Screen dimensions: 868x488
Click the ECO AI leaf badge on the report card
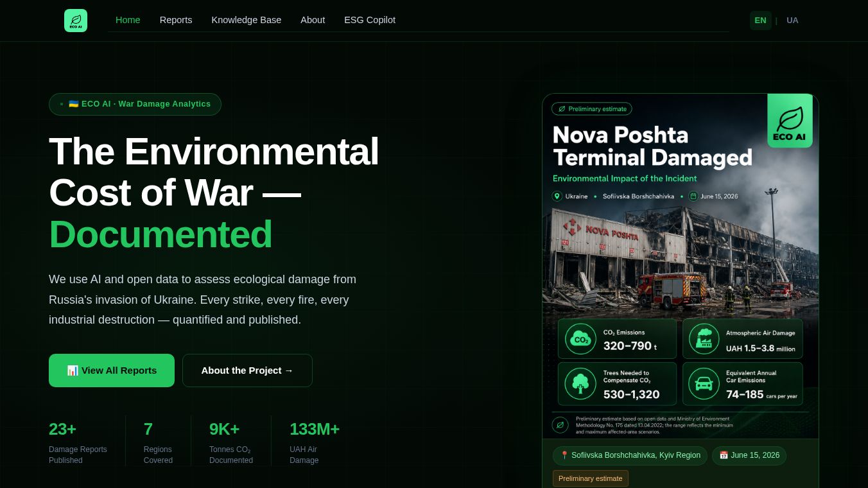point(790,121)
